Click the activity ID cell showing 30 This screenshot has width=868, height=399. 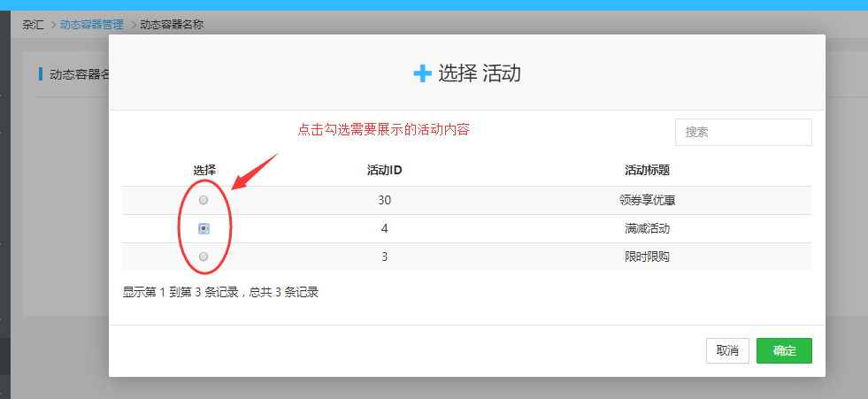click(385, 200)
